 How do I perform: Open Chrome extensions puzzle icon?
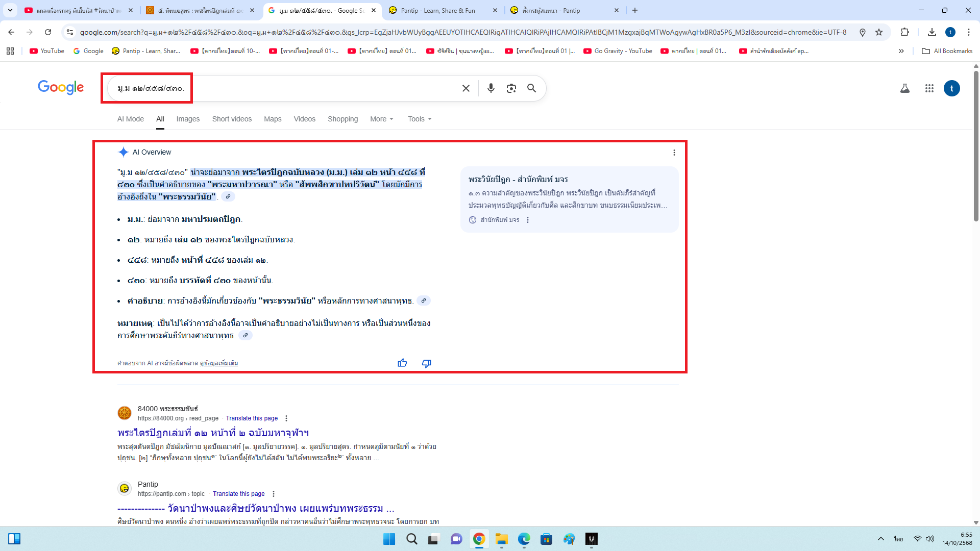pos(904,32)
